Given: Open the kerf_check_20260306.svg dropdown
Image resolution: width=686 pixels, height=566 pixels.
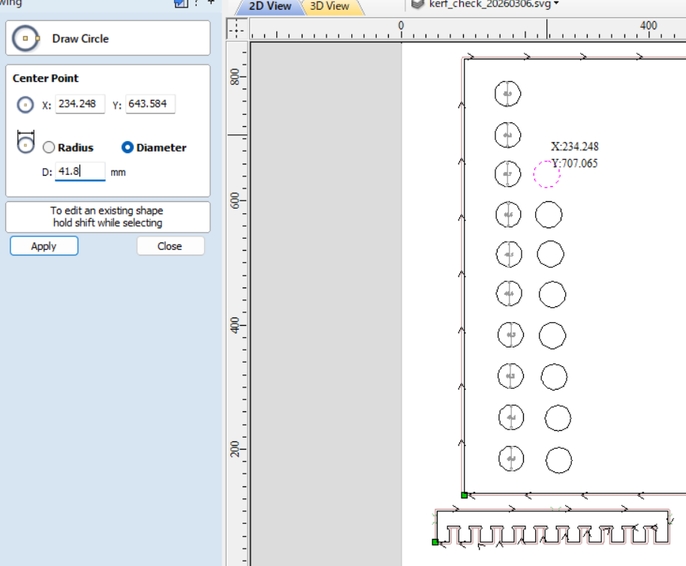Looking at the screenshot, I should point(556,3).
